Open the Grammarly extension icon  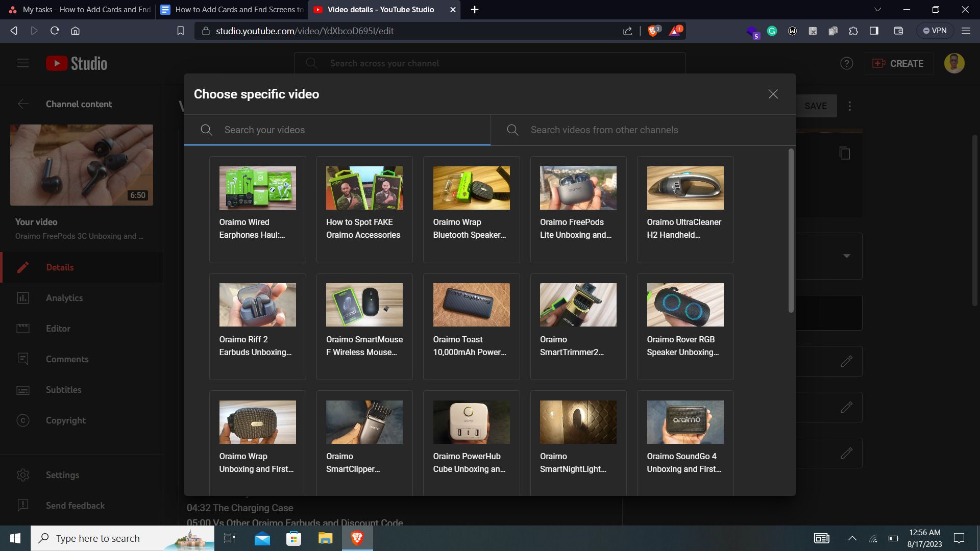pos(772,31)
